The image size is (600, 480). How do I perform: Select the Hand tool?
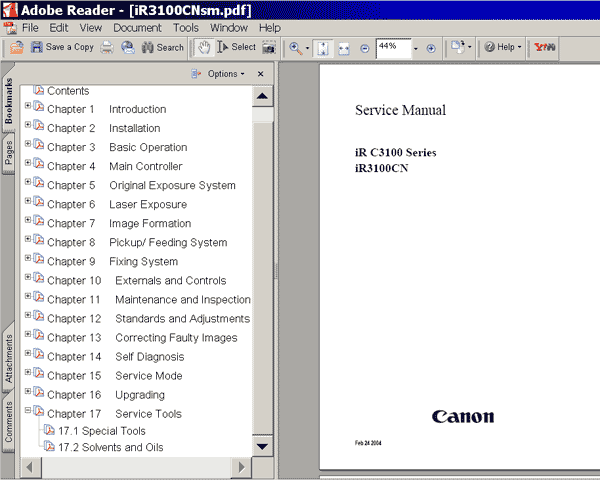(204, 48)
